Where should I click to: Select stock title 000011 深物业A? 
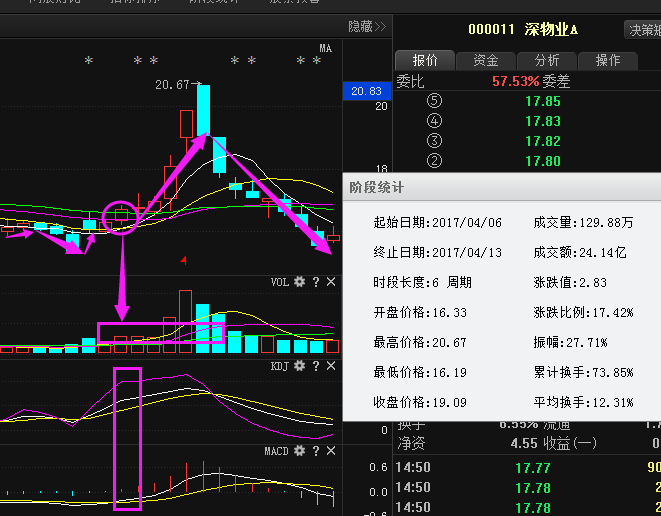523,30
